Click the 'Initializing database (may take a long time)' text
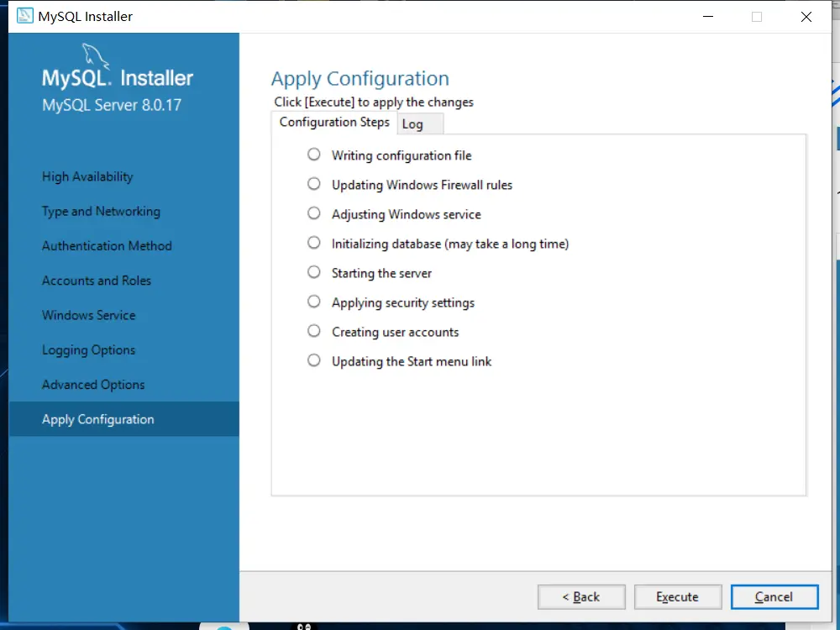The width and height of the screenshot is (840, 630). [450, 244]
